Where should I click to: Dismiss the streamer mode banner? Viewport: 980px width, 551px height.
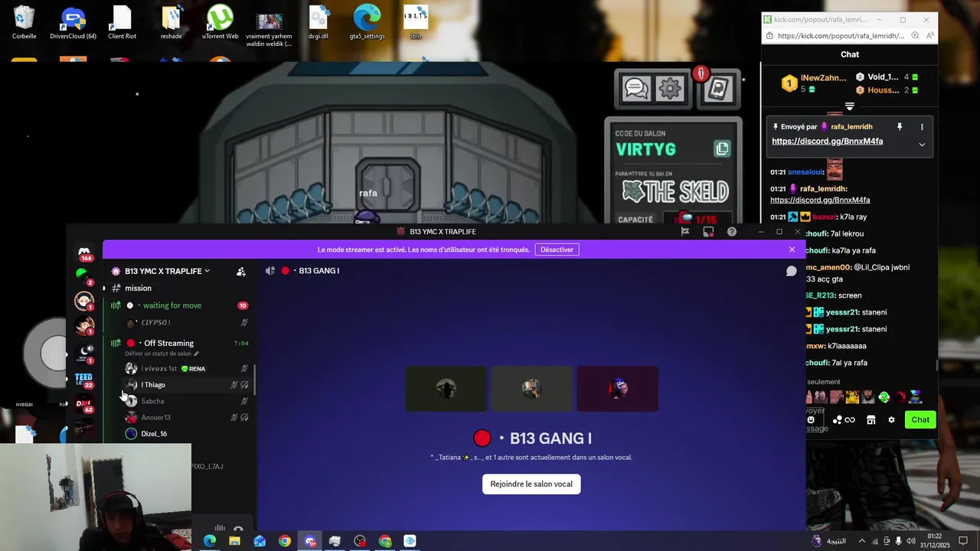pos(792,249)
